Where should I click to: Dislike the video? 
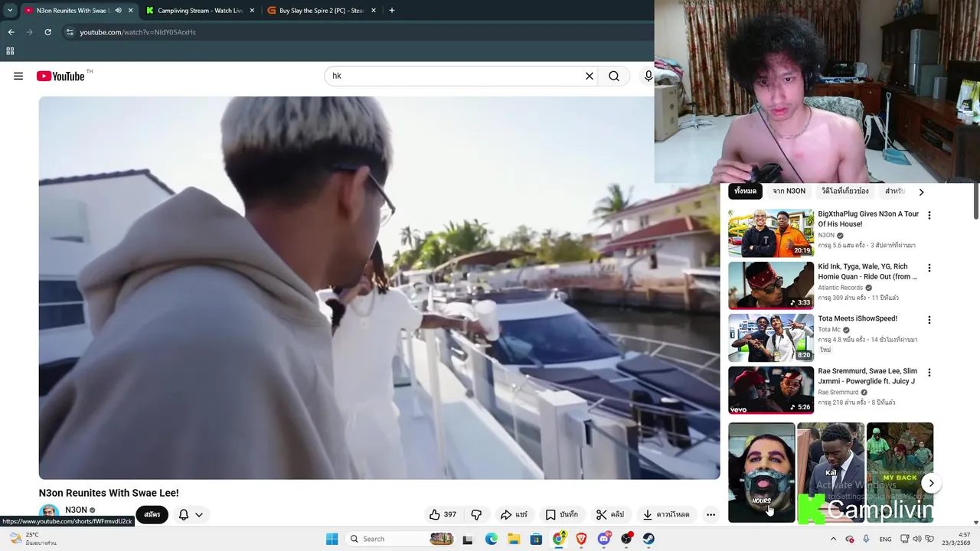[x=476, y=514]
